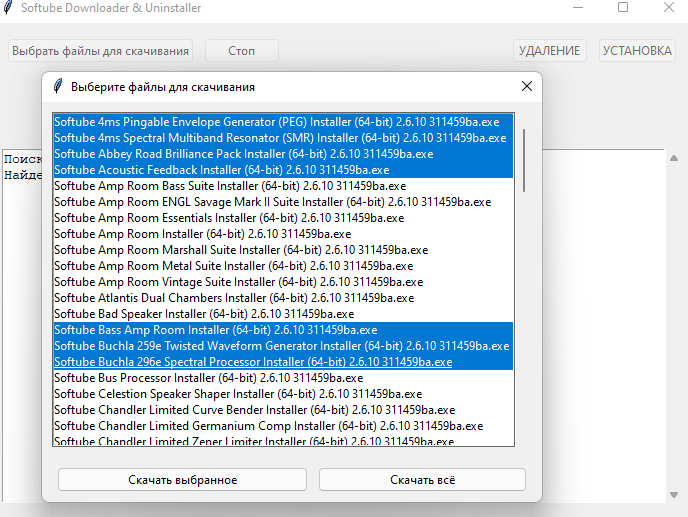The width and height of the screenshot is (688, 517).
Task: Select 'Softube Celestion Speaker Shaper' item
Action: click(x=283, y=394)
